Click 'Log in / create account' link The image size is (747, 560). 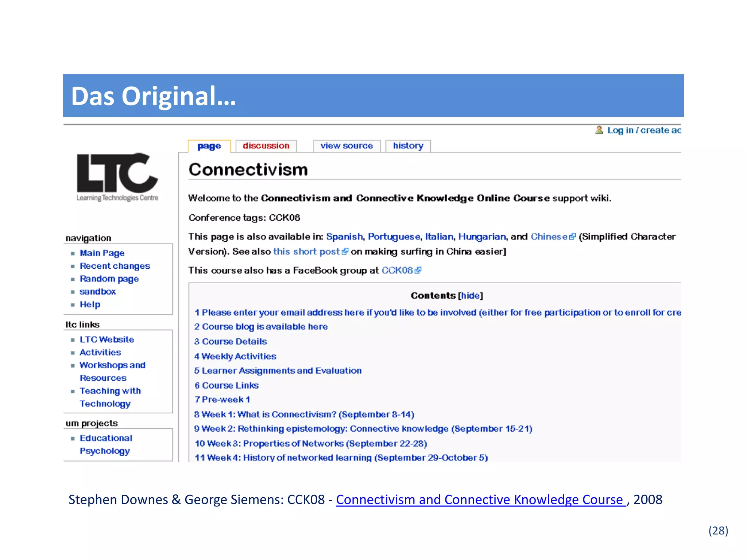point(644,130)
